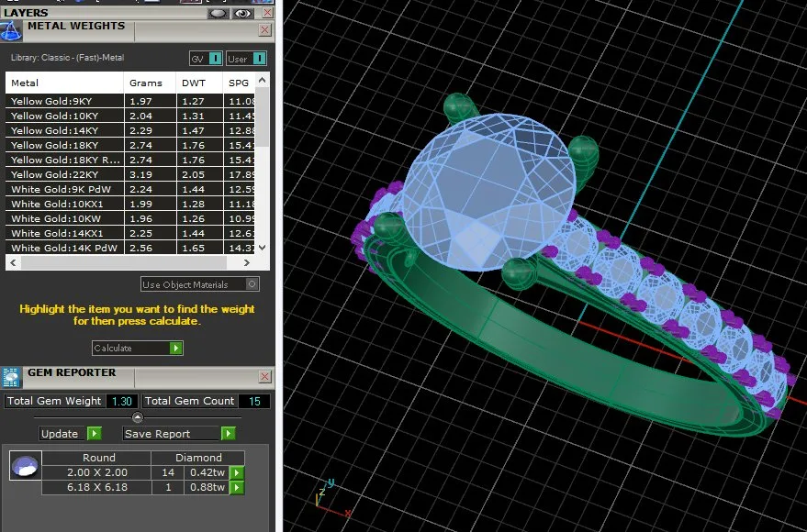Collapse gem totals with round up-arrow
807x532 pixels.
point(138,416)
